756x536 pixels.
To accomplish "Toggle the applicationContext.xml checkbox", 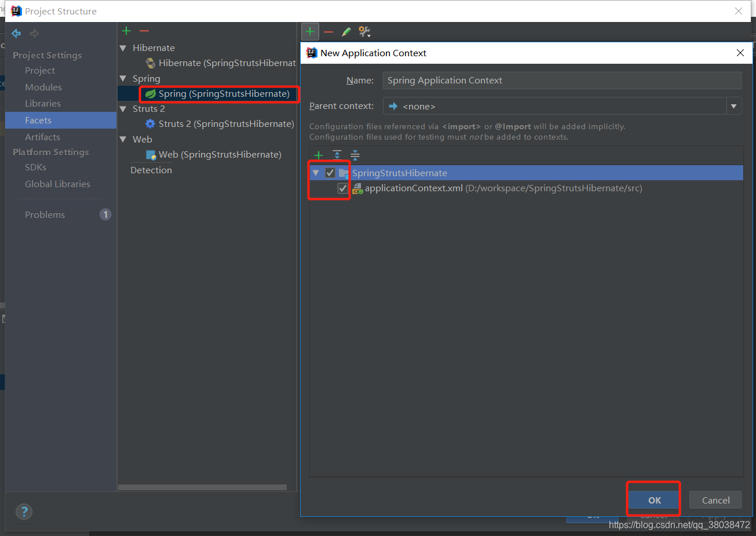I will (343, 188).
